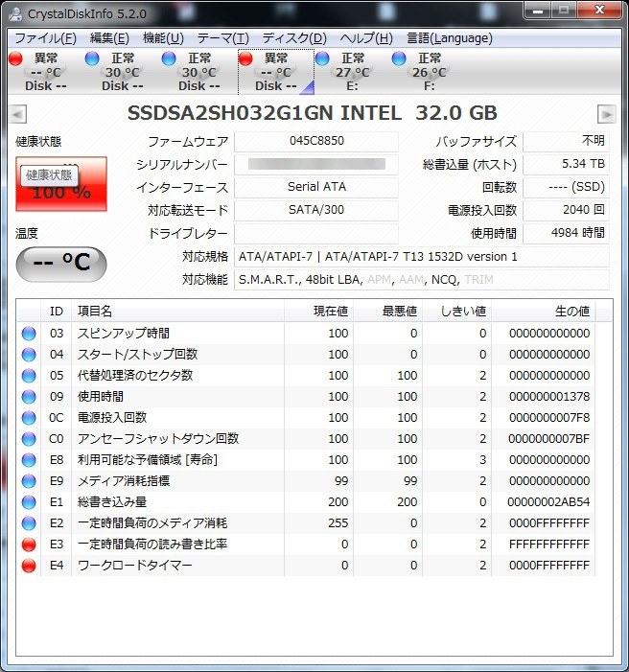This screenshot has height=672, width=629.
Task: Select the F: drive at 26 °C
Action: (x=429, y=72)
